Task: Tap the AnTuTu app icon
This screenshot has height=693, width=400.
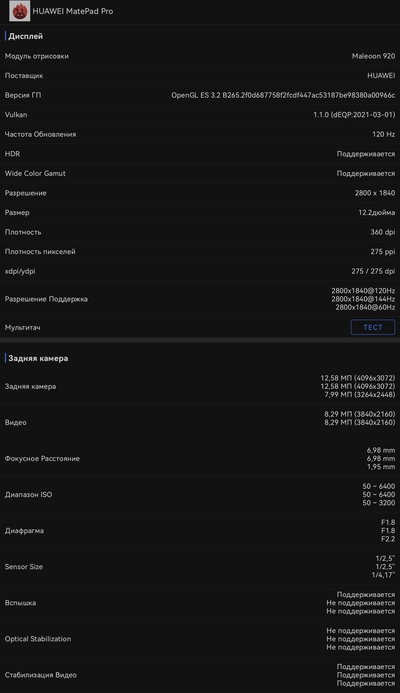Action: tap(19, 11)
